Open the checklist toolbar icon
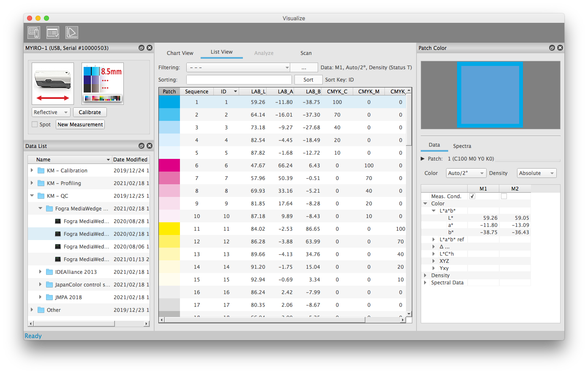This screenshot has height=374, width=588. 53,33
